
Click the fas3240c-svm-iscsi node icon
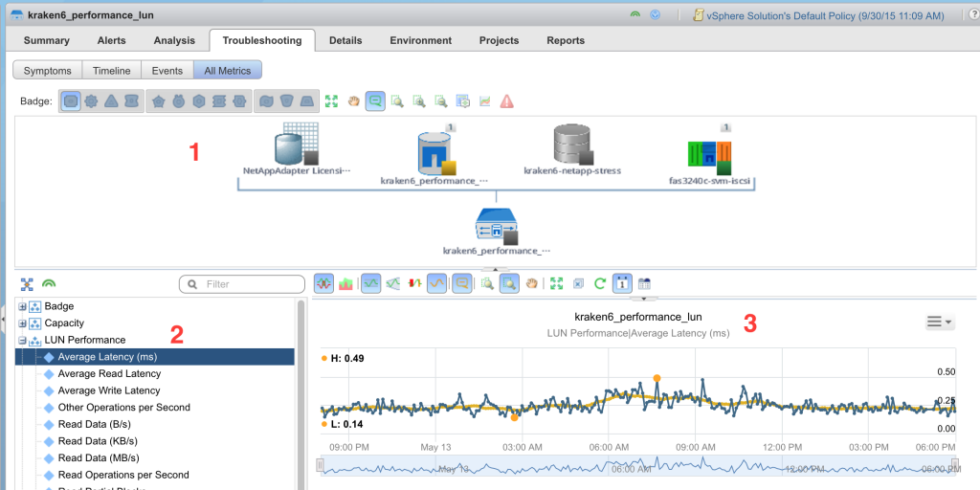708,151
